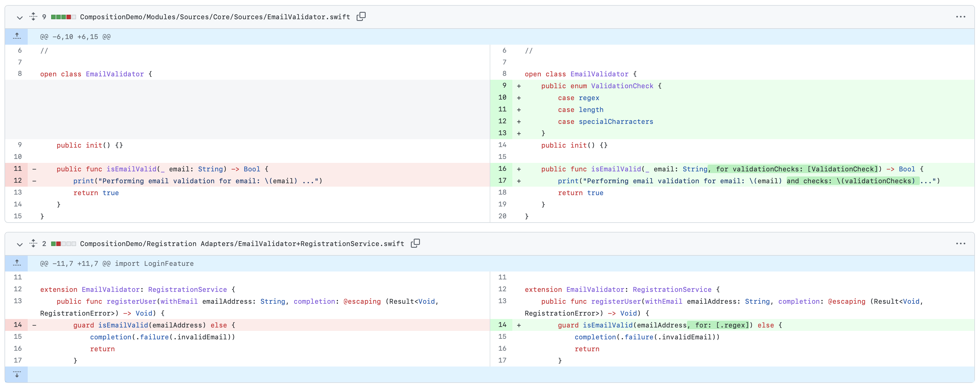Copy EmailValidator+RegistrationService.swift file path
The width and height of the screenshot is (980, 388).
coord(415,243)
